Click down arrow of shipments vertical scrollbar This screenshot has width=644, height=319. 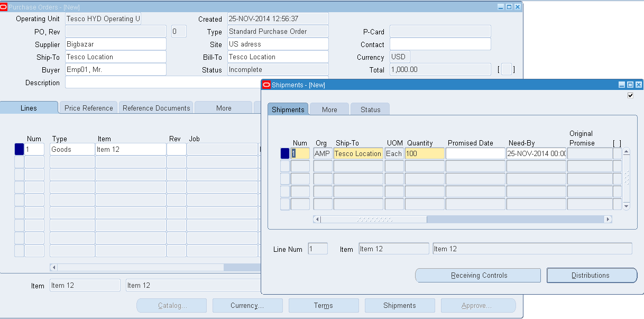[627, 206]
